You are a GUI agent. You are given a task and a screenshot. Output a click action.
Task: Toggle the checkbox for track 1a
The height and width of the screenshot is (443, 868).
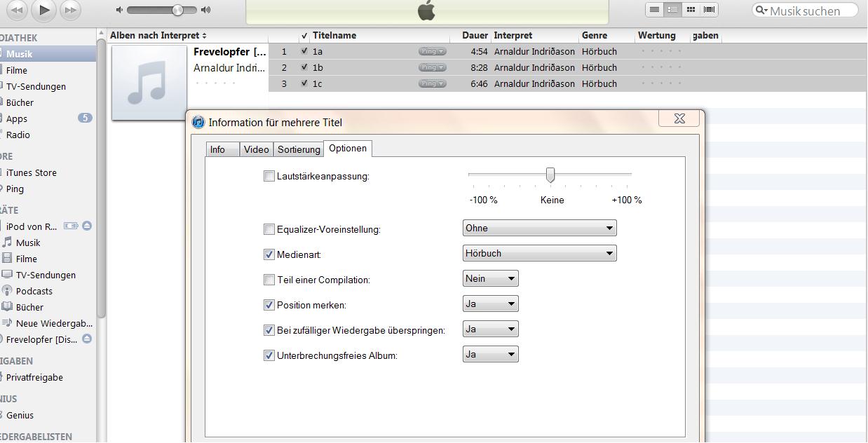tap(304, 51)
